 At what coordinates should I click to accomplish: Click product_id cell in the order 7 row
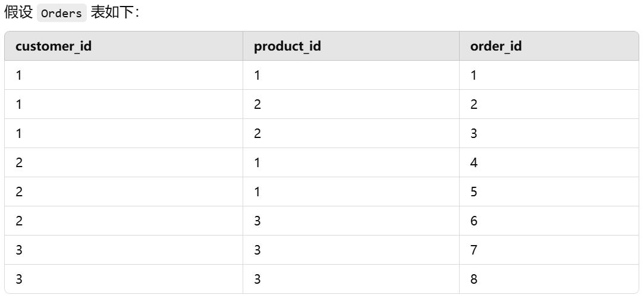pos(257,250)
